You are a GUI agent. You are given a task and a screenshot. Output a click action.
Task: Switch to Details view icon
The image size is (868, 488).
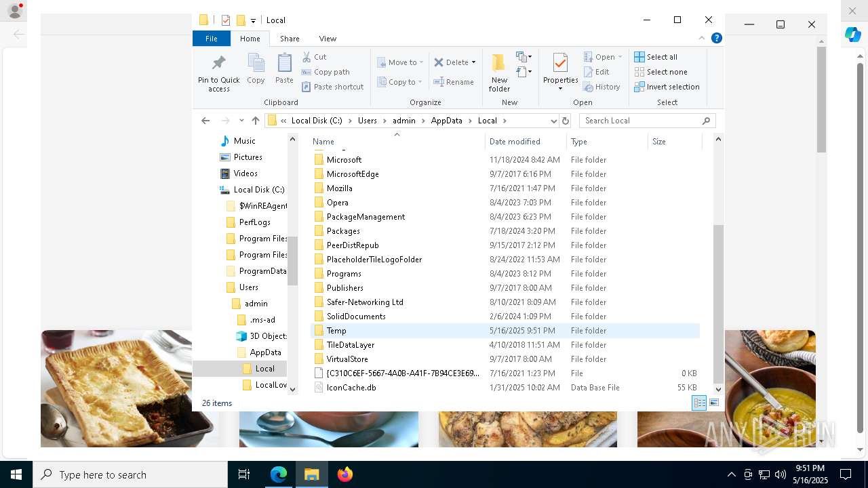[x=699, y=403]
